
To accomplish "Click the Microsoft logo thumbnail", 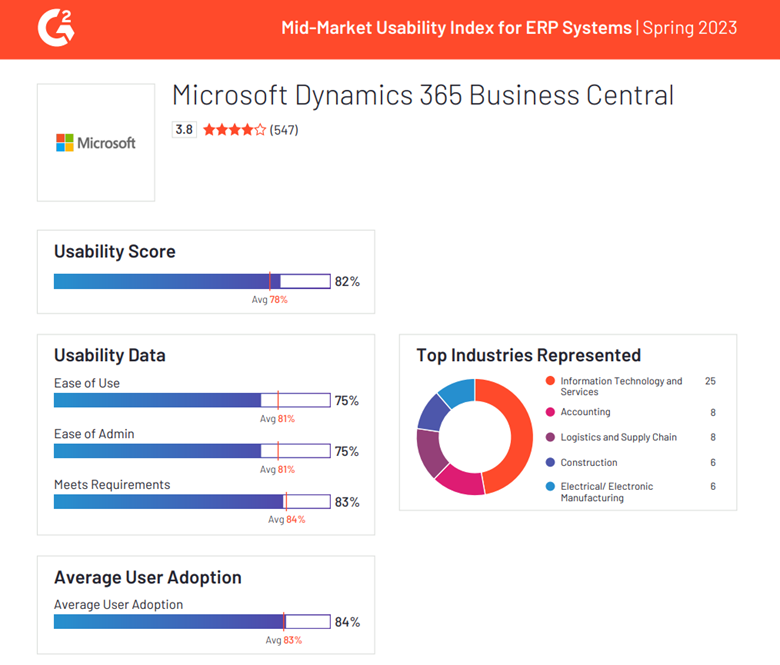I will [x=96, y=143].
